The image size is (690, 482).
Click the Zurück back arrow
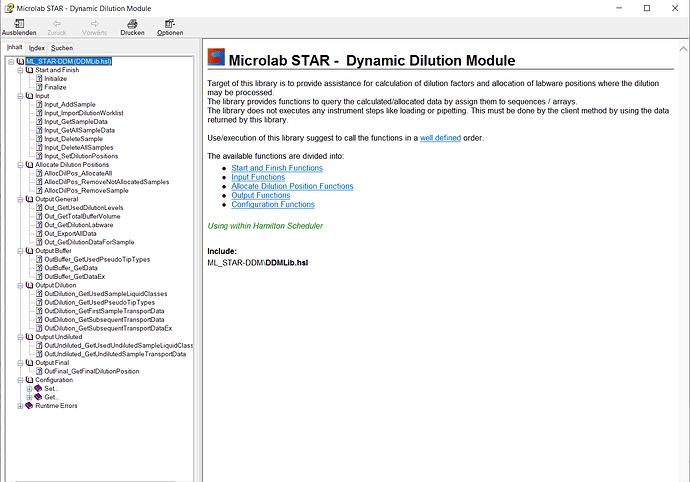coord(57,23)
